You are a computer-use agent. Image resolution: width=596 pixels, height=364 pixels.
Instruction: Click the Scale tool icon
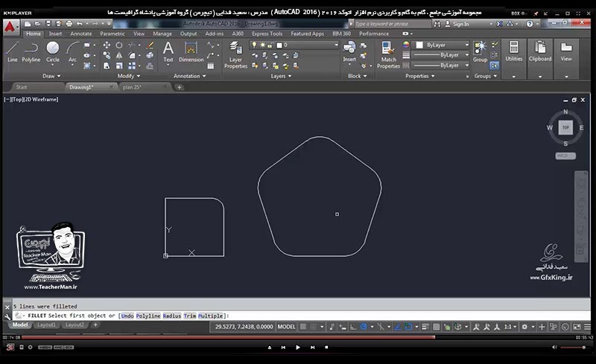point(119,66)
